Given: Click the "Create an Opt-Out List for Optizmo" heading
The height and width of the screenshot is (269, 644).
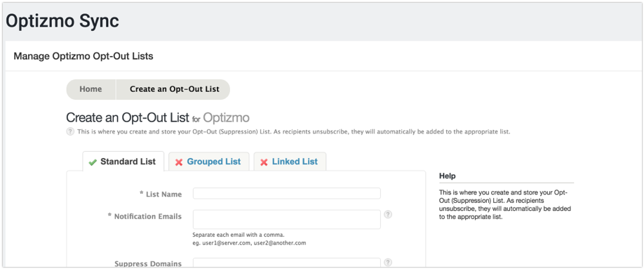Looking at the screenshot, I should tap(158, 117).
